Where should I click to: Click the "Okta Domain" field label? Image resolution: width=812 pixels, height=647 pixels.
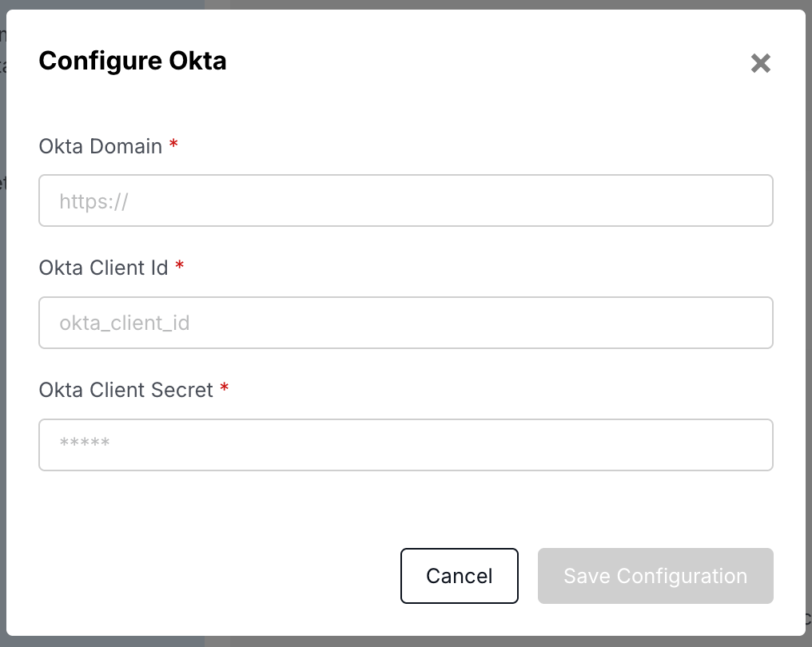click(x=101, y=146)
